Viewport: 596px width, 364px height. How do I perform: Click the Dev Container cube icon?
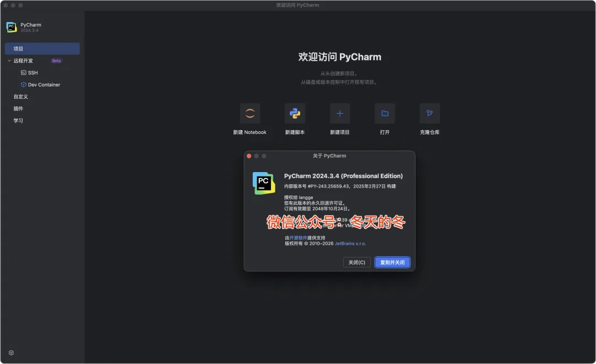click(24, 85)
